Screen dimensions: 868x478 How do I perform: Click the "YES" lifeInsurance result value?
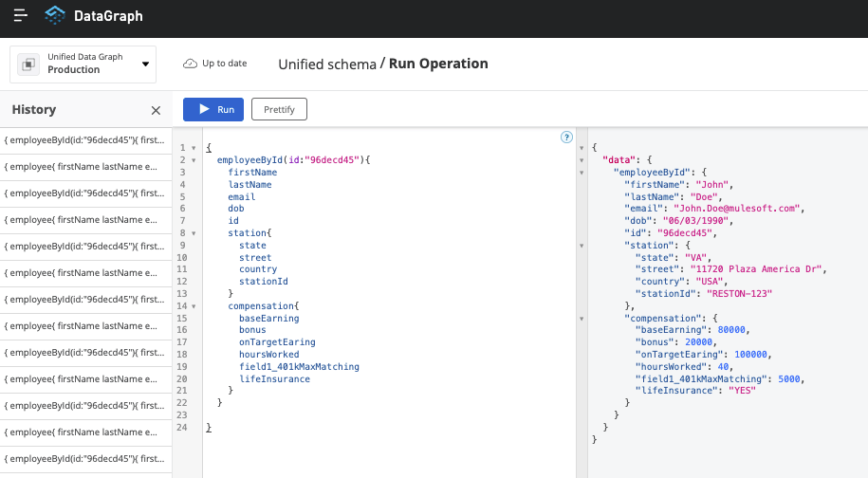click(742, 391)
